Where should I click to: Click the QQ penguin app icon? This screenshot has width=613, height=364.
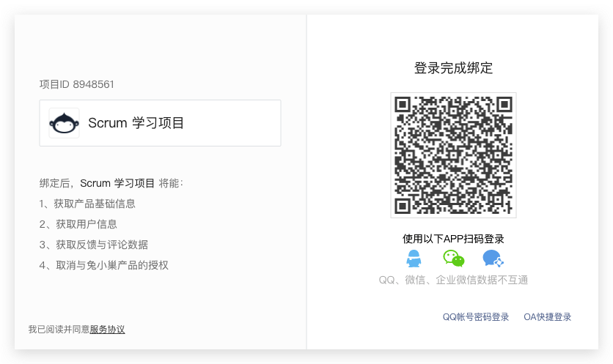point(414,259)
